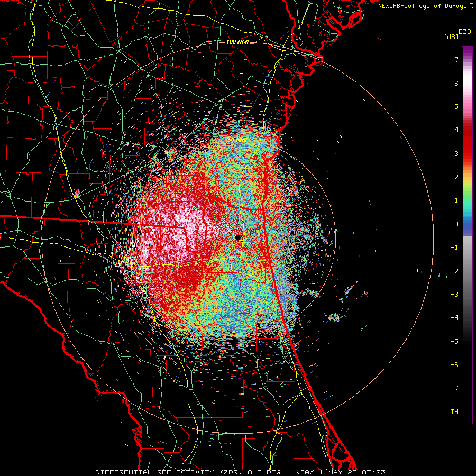Select the -4 dB scale label

(454, 318)
